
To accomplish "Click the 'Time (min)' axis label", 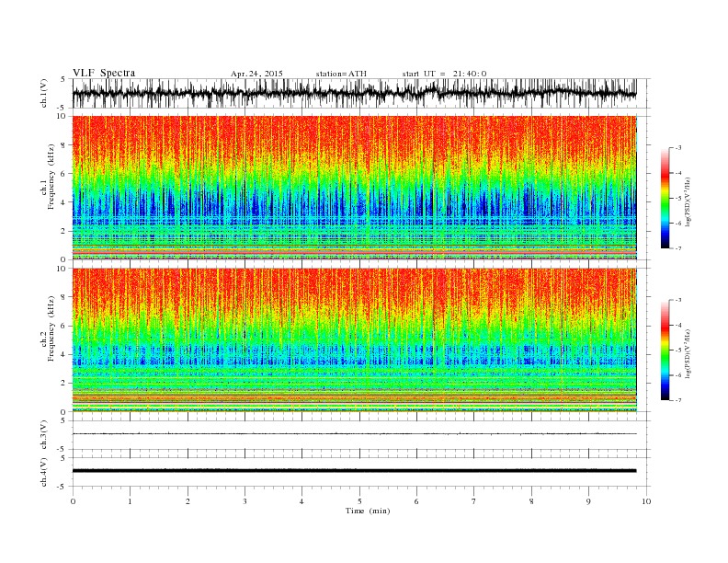I will [368, 511].
